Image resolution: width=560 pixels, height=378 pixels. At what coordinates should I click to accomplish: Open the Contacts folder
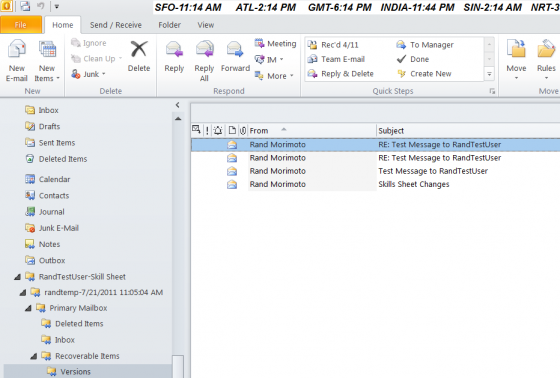coord(47,195)
